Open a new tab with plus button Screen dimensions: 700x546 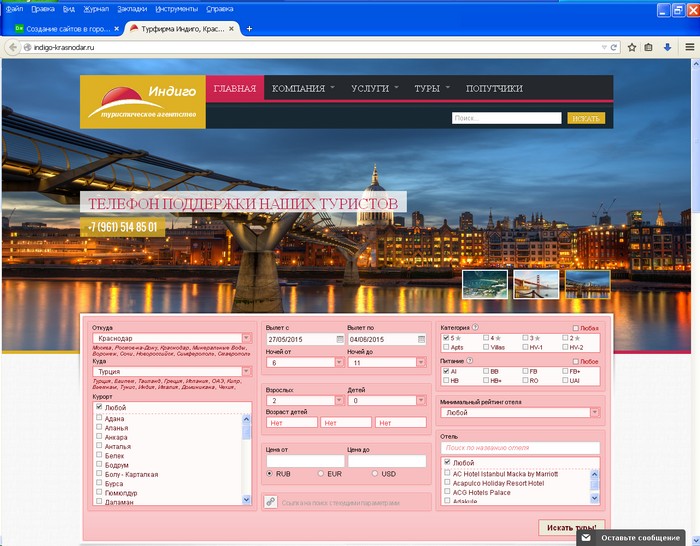249,29
